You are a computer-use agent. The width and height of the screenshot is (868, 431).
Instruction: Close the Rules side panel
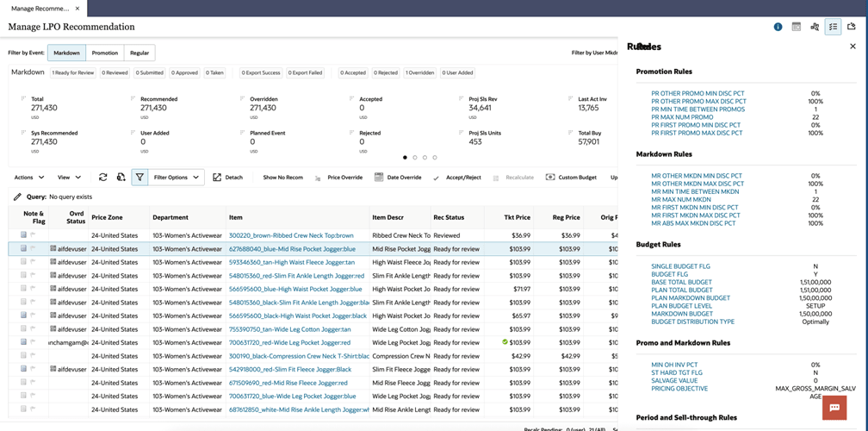[852, 47]
